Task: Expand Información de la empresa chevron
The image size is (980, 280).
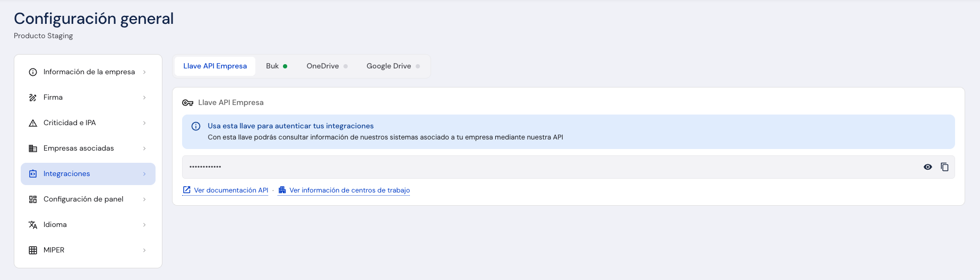Action: pyautogui.click(x=144, y=72)
